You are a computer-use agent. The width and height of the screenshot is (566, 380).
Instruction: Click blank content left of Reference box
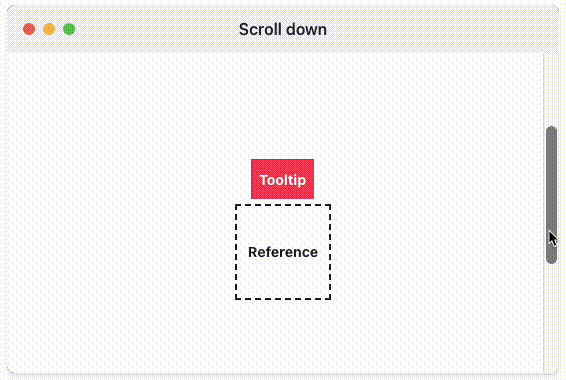click(x=121, y=252)
